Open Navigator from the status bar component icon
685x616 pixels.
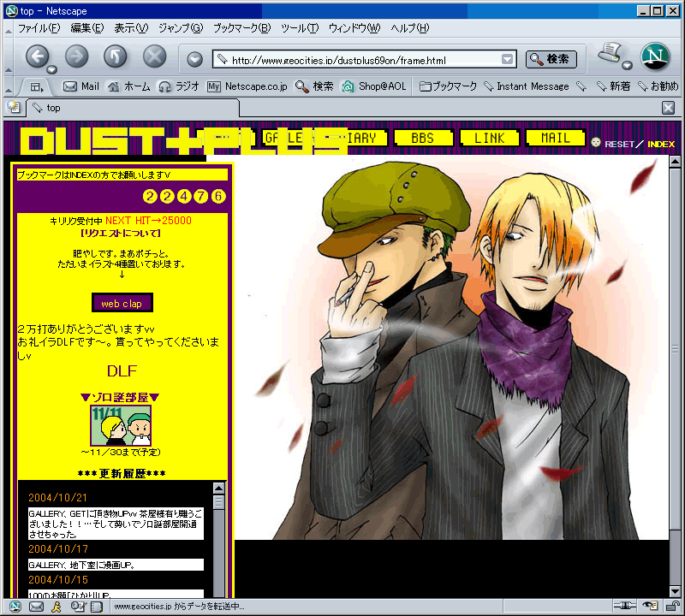click(x=15, y=606)
